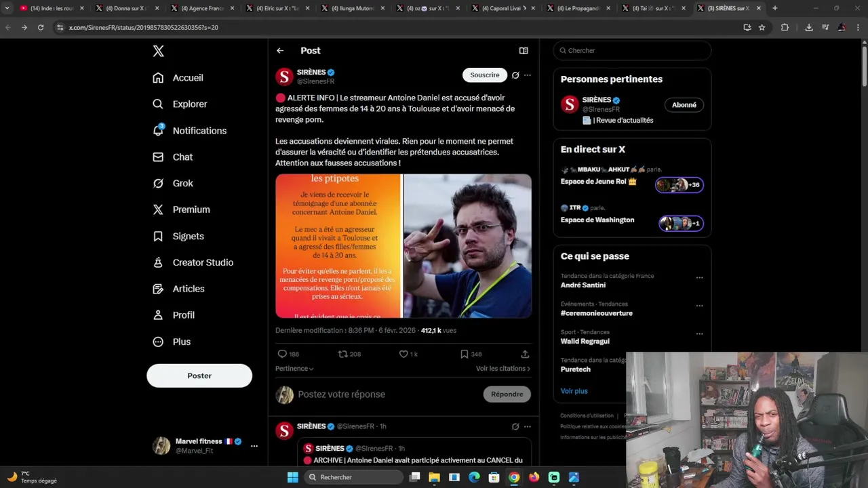868x488 pixels.
Task: Open the @SirenesFR handle under post author
Action: (x=316, y=81)
